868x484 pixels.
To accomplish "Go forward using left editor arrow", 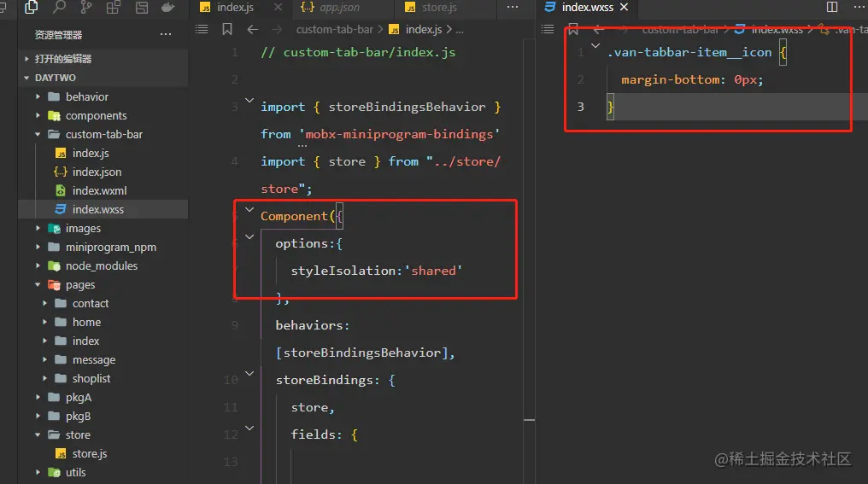I will tap(277, 29).
